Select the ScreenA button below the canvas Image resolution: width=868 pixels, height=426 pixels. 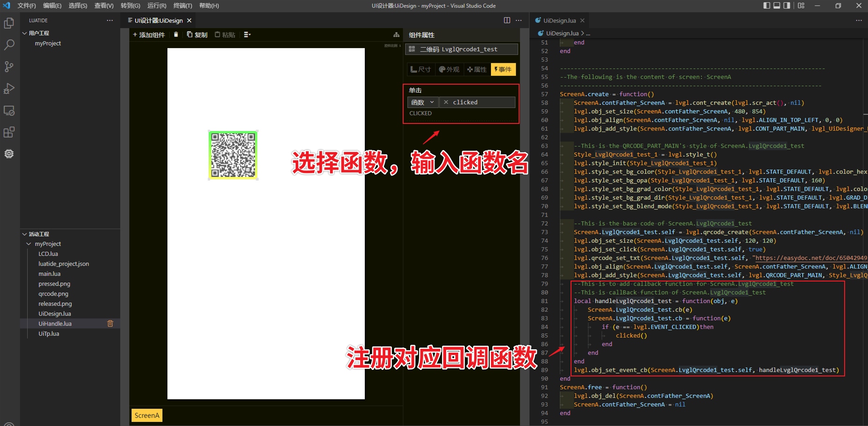pyautogui.click(x=146, y=415)
